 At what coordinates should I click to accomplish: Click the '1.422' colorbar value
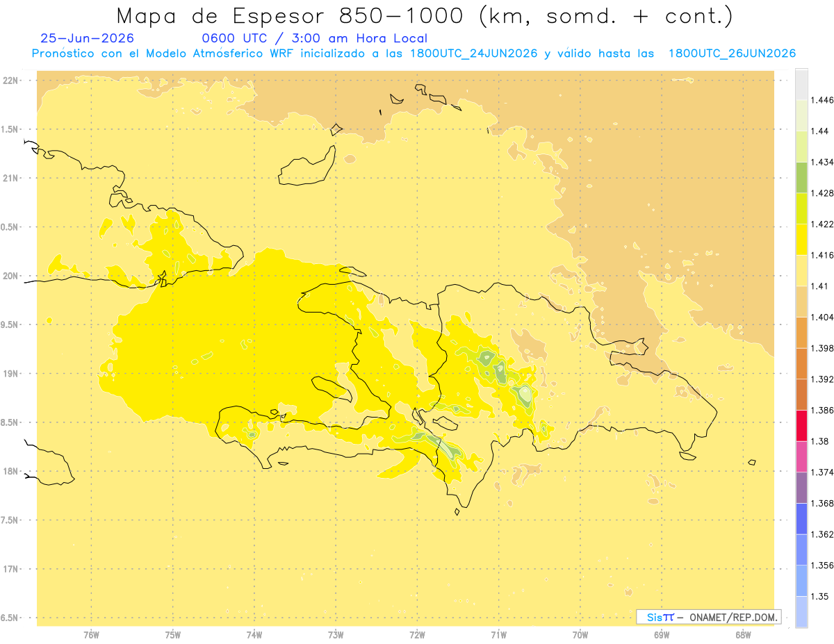pos(821,224)
